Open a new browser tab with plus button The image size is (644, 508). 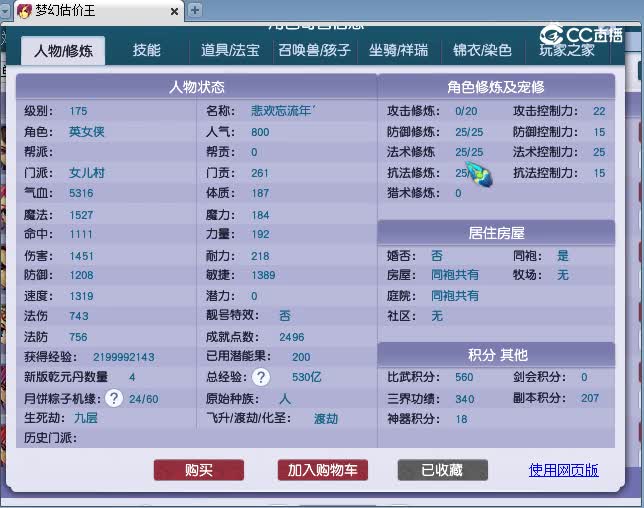click(x=195, y=10)
